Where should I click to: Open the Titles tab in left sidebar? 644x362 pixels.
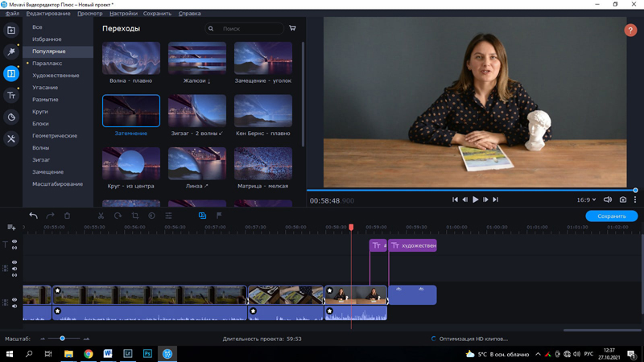(x=11, y=96)
